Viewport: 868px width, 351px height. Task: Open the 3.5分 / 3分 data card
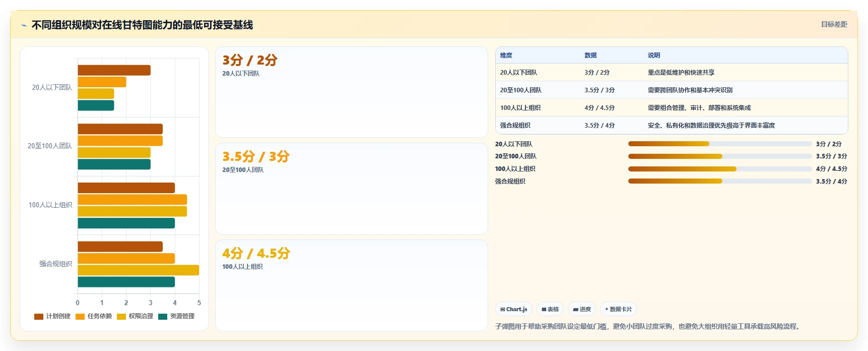[x=352, y=189]
